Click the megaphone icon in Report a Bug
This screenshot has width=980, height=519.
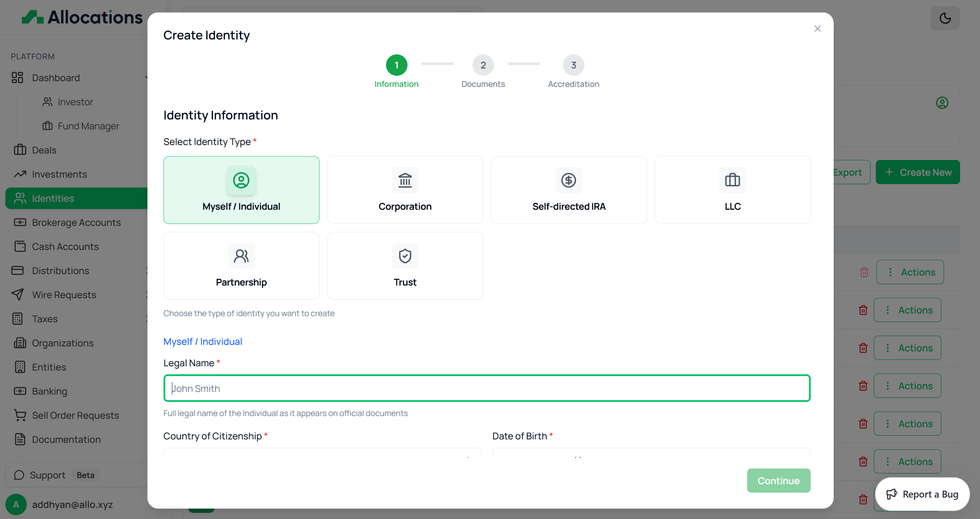[892, 494]
